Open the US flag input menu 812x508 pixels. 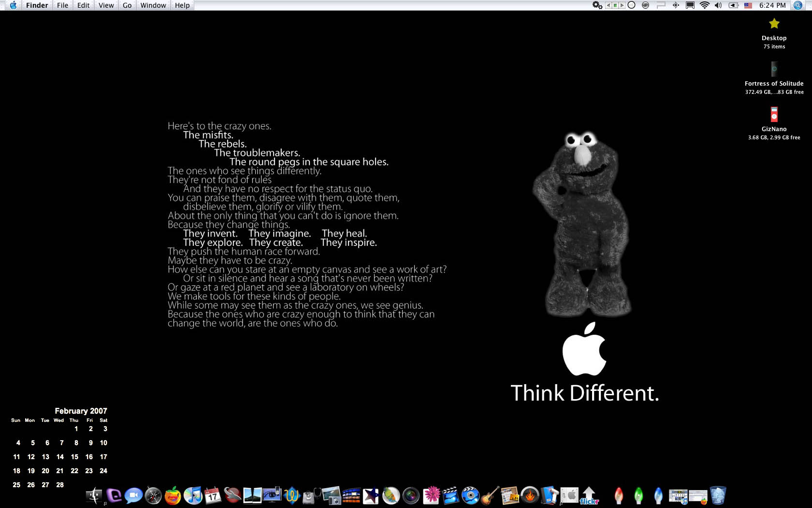[x=748, y=5]
